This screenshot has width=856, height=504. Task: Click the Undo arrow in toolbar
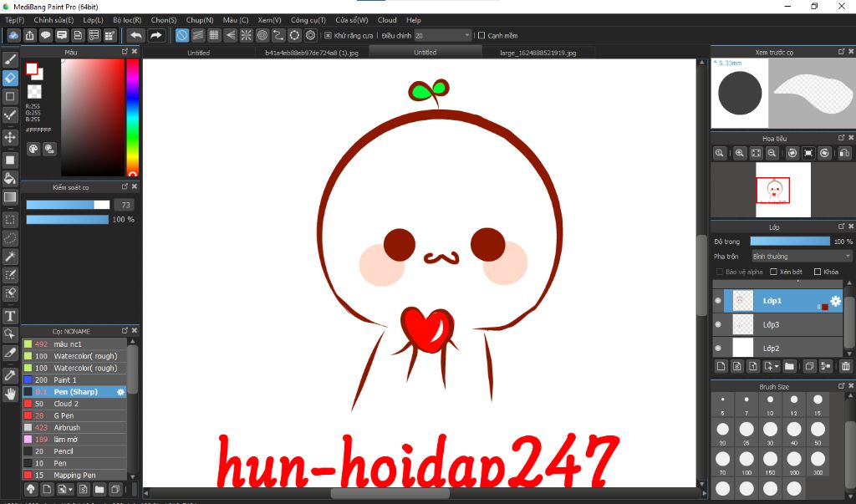(x=135, y=35)
